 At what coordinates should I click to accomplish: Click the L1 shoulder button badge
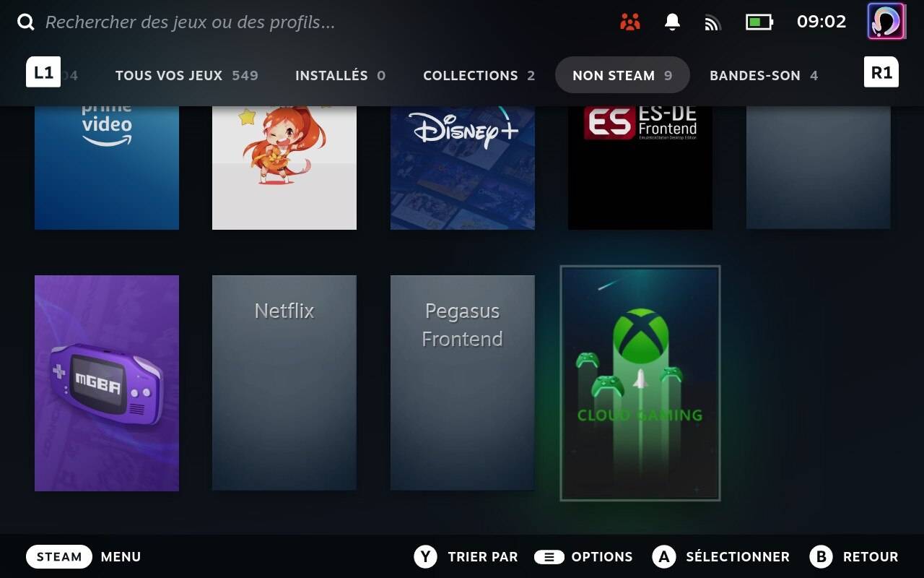click(43, 72)
